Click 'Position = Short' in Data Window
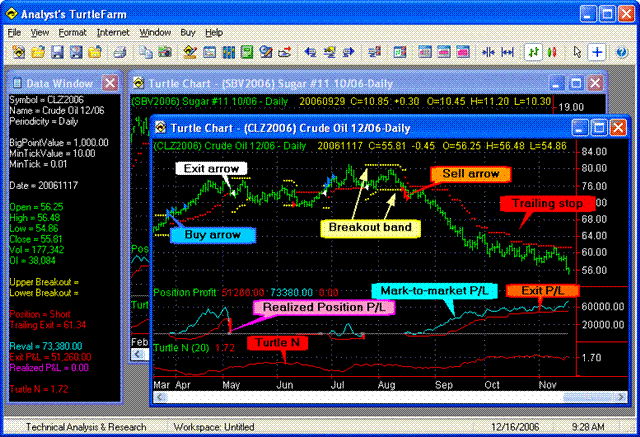640x437 pixels. pos(40,314)
